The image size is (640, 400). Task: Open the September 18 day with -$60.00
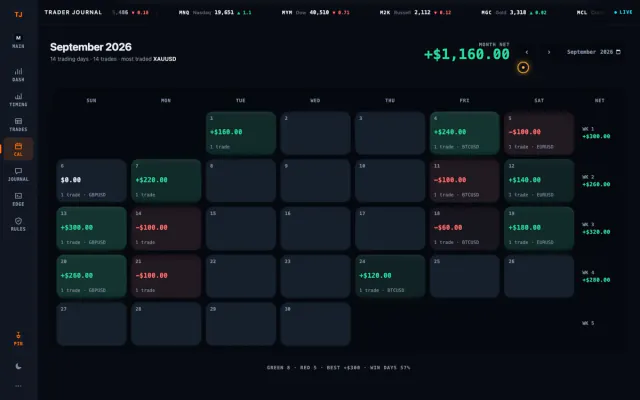pyautogui.click(x=464, y=229)
